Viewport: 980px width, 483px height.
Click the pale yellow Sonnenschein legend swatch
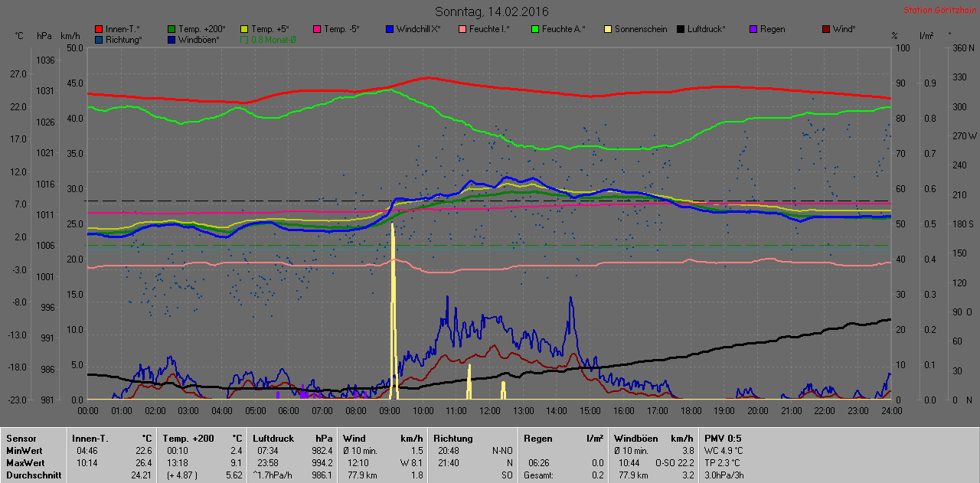click(609, 29)
